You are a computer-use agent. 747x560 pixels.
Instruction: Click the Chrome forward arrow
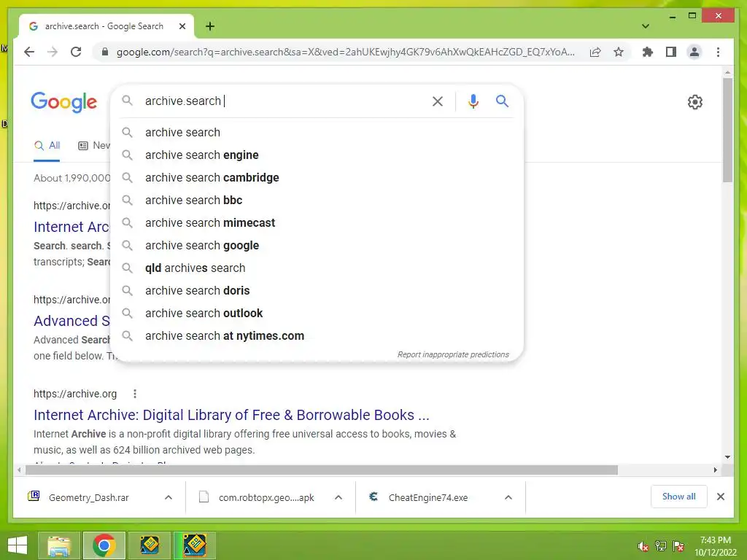[x=52, y=52]
